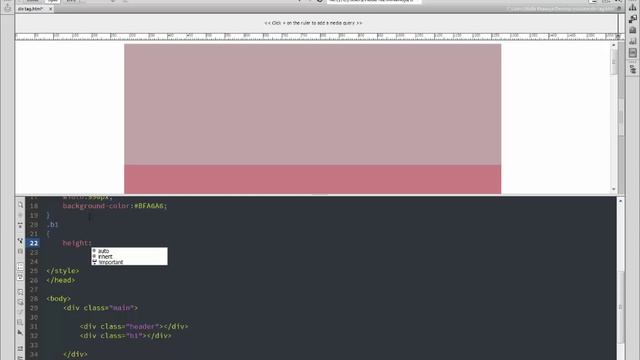Screen dimensions: 640x360
Task: Click the code toolbar icon beside line 34
Action: (20, 348)
